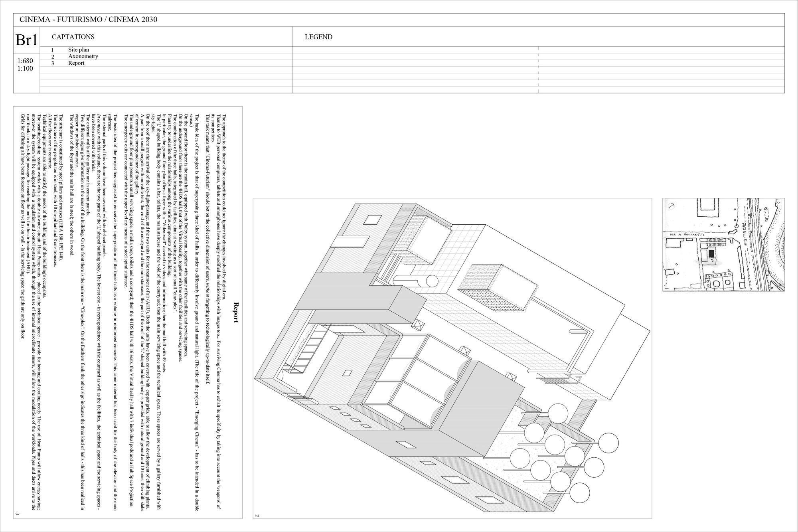798x532 pixels.
Task: Click the rotated "Report" heading of text panel
Action: [236, 312]
